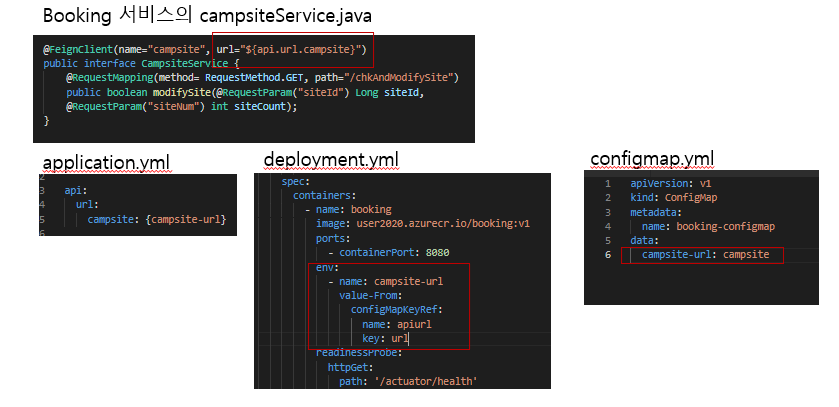Click the 'readinessProbe:' line
The height and width of the screenshot is (407, 839).
[359, 353]
